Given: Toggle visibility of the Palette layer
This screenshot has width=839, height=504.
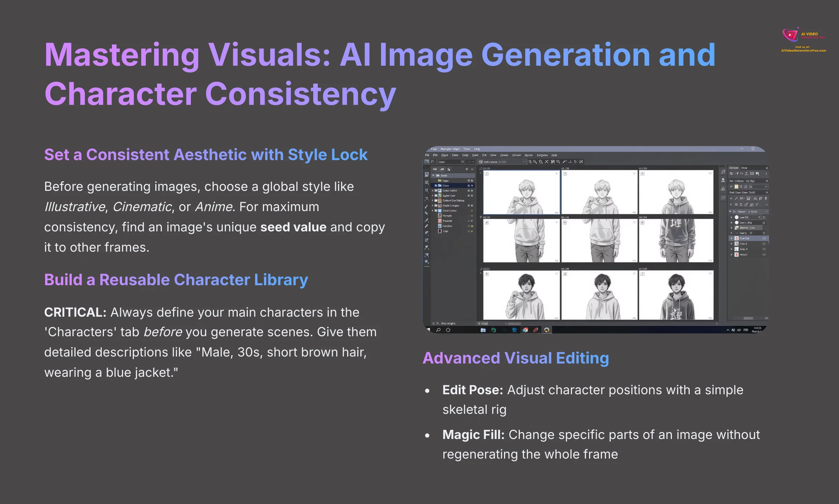Looking at the screenshot, I should [x=468, y=216].
